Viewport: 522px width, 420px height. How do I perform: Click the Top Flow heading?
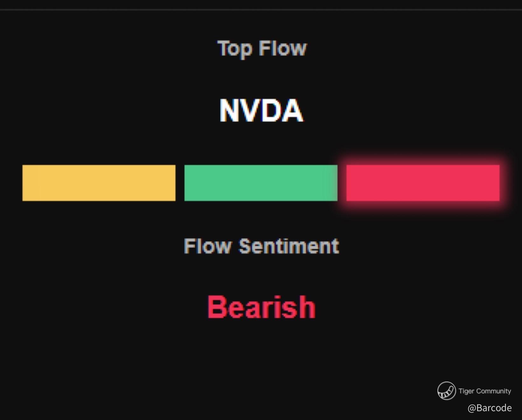(262, 49)
